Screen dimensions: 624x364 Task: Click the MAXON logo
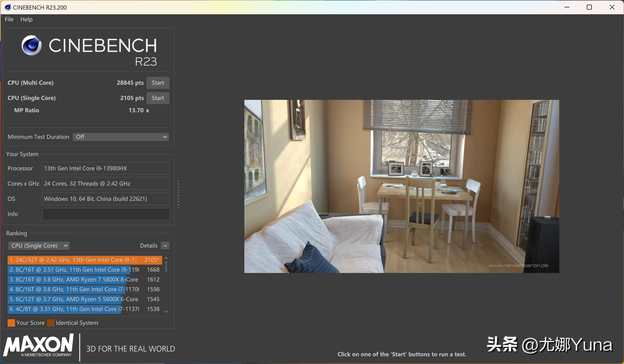(38, 346)
